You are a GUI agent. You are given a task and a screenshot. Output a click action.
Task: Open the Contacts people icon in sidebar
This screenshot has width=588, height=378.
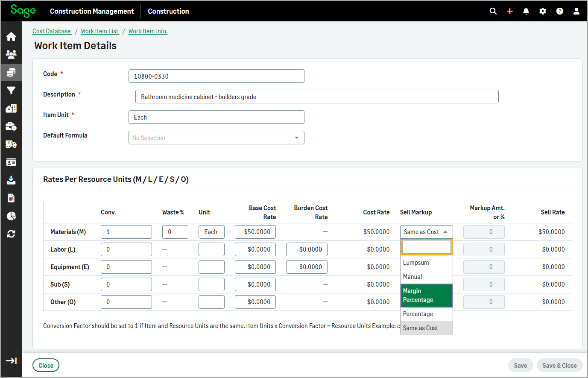(11, 55)
